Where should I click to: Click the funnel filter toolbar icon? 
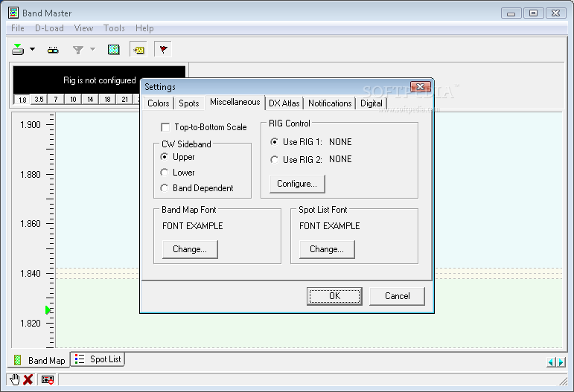[78, 50]
